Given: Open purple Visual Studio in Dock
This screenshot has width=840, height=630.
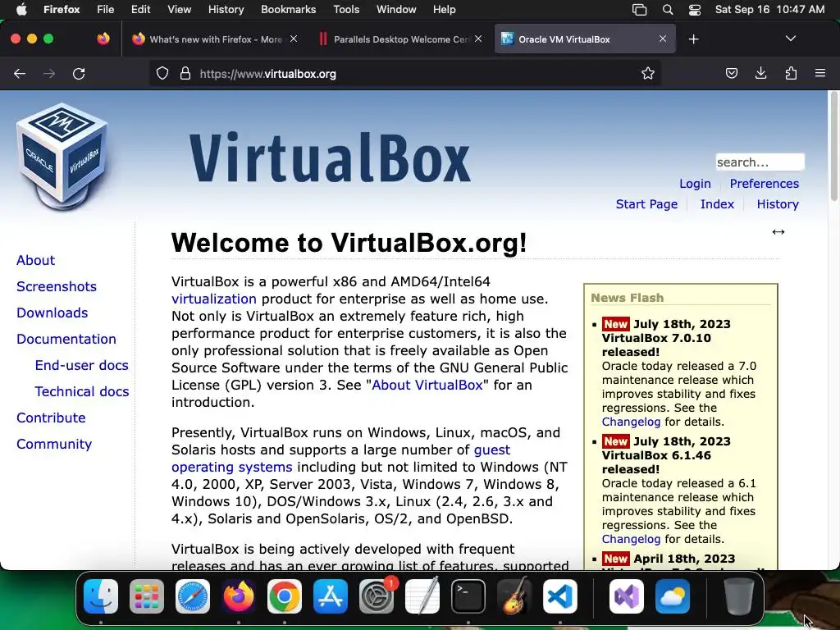Looking at the screenshot, I should click(627, 596).
